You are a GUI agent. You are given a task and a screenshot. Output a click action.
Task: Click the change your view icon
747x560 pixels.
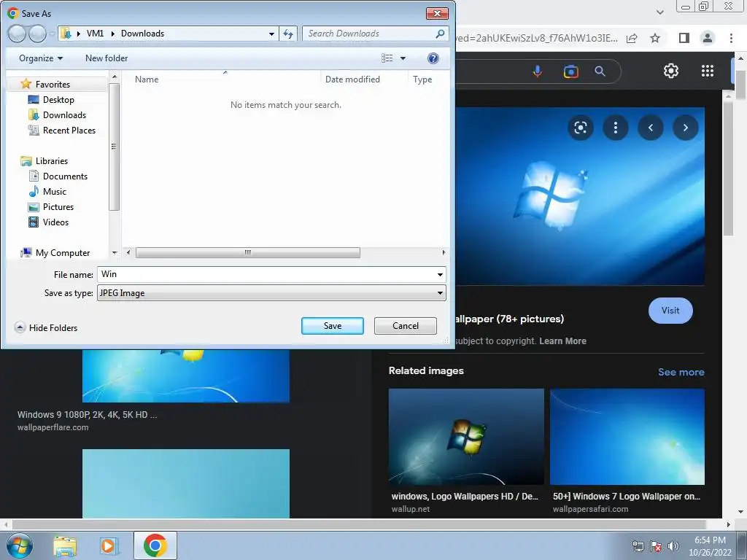387,58
